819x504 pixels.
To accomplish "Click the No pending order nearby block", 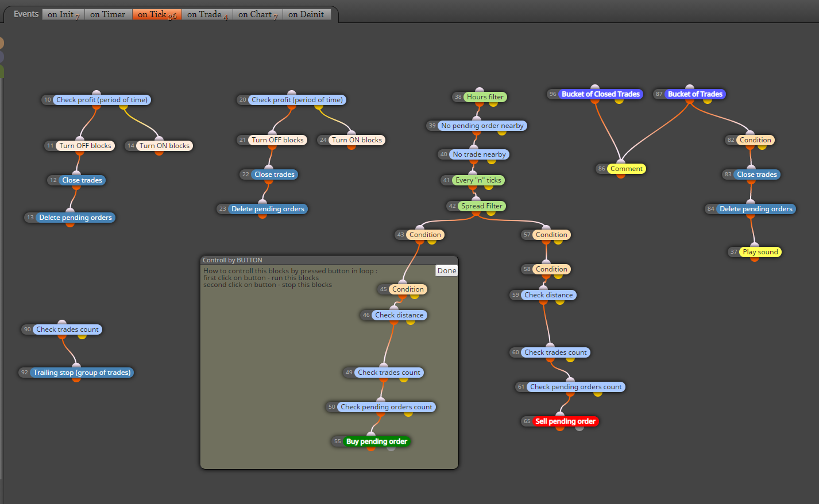I will [x=482, y=126].
